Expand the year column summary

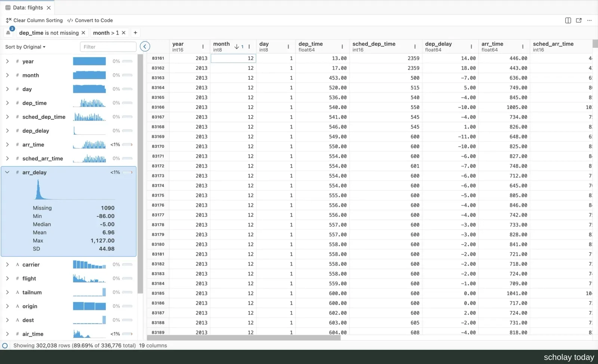click(x=7, y=61)
